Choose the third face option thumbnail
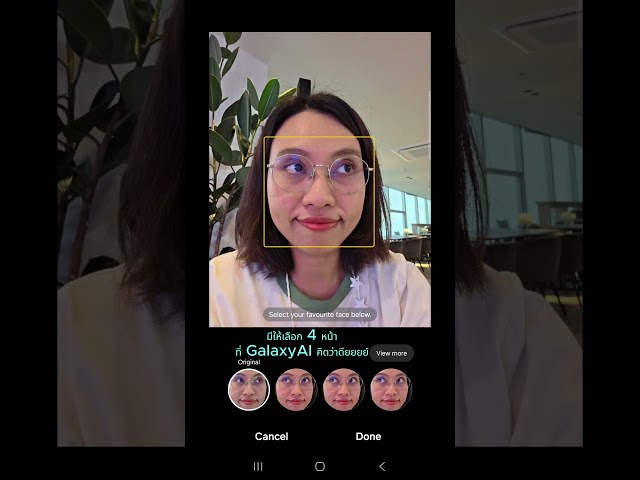The height and width of the screenshot is (480, 640). point(343,389)
